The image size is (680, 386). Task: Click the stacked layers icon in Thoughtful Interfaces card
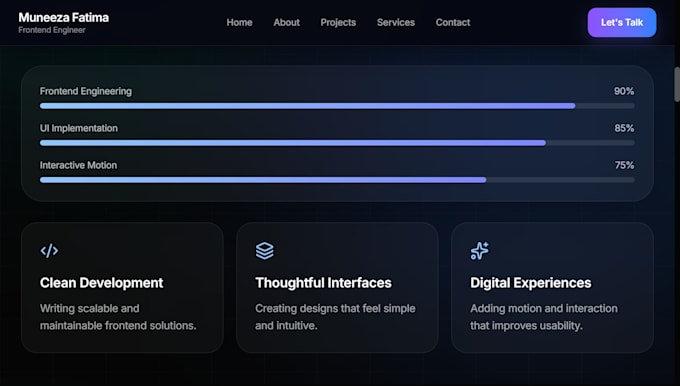coord(265,251)
